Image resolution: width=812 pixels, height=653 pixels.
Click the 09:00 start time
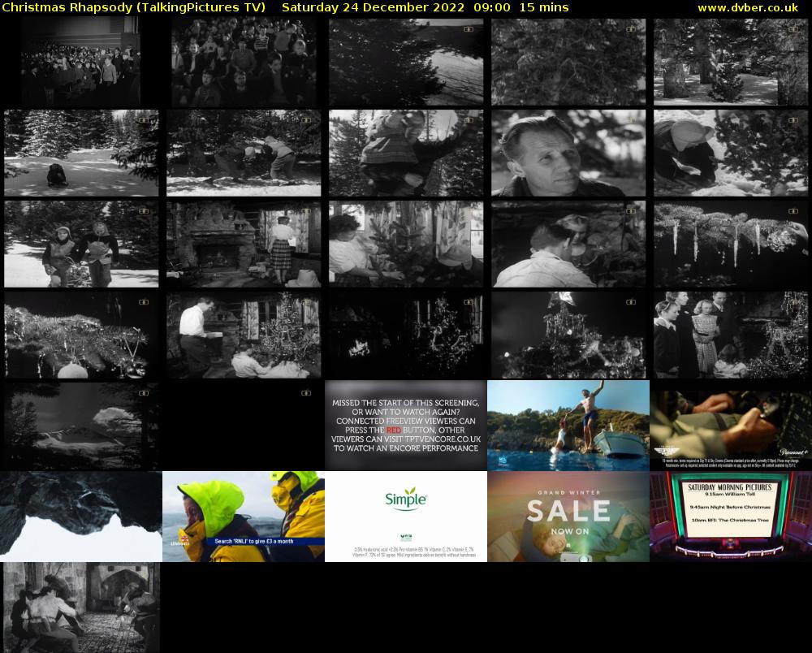[x=492, y=8]
